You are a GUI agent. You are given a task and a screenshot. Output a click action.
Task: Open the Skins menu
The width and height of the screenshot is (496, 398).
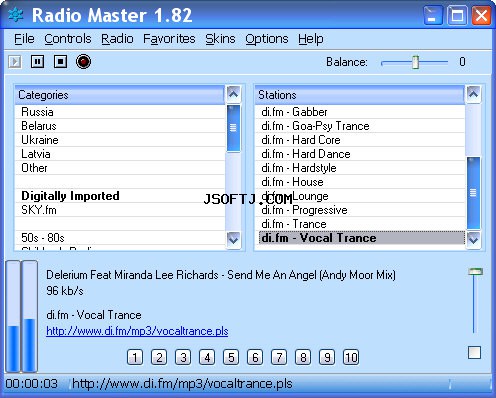click(x=220, y=39)
